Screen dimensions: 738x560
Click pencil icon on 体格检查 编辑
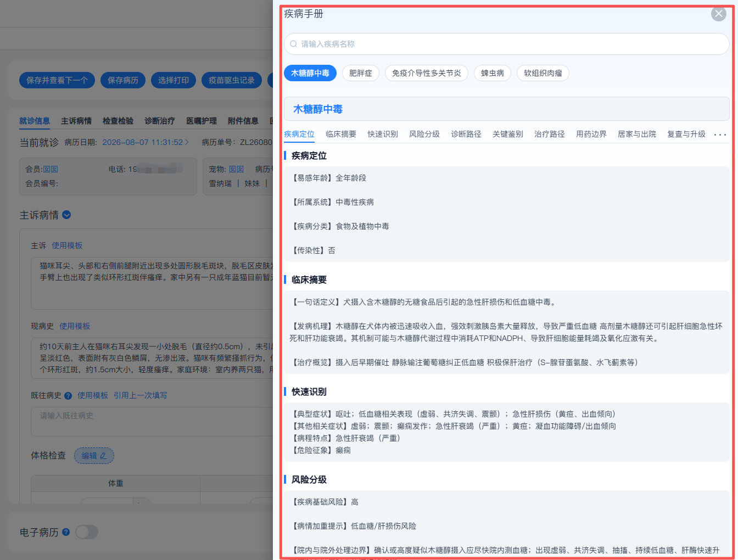(x=103, y=456)
